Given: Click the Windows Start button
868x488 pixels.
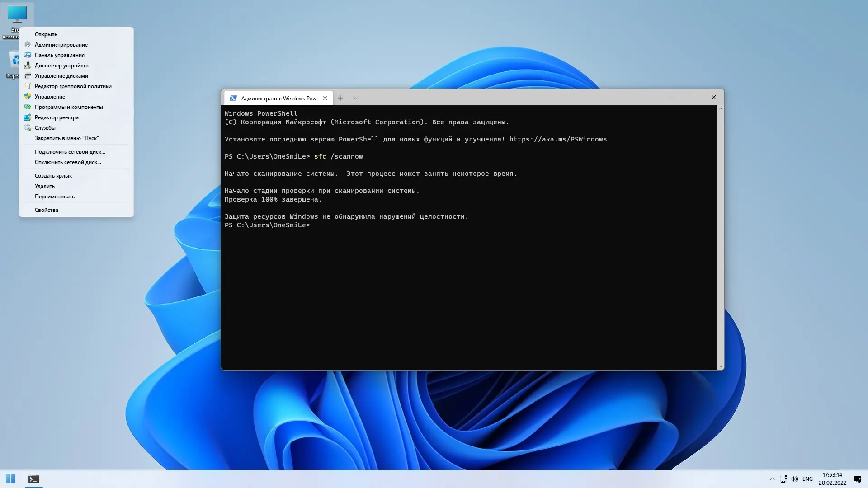Looking at the screenshot, I should click(10, 479).
